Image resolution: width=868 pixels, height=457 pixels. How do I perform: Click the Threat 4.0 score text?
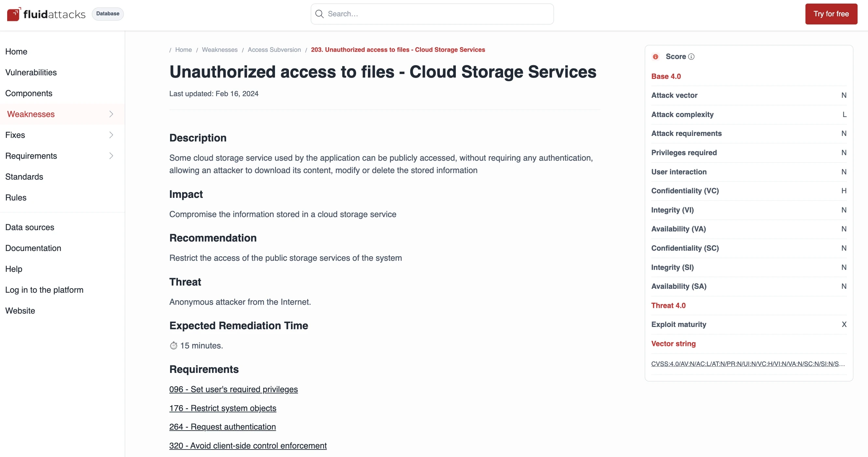point(668,306)
